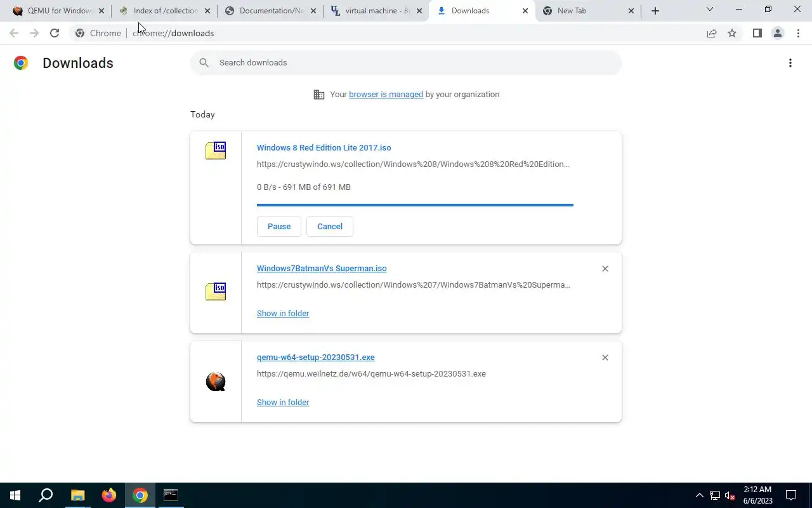
Task: Open the browser is managed link
Action: point(386,94)
